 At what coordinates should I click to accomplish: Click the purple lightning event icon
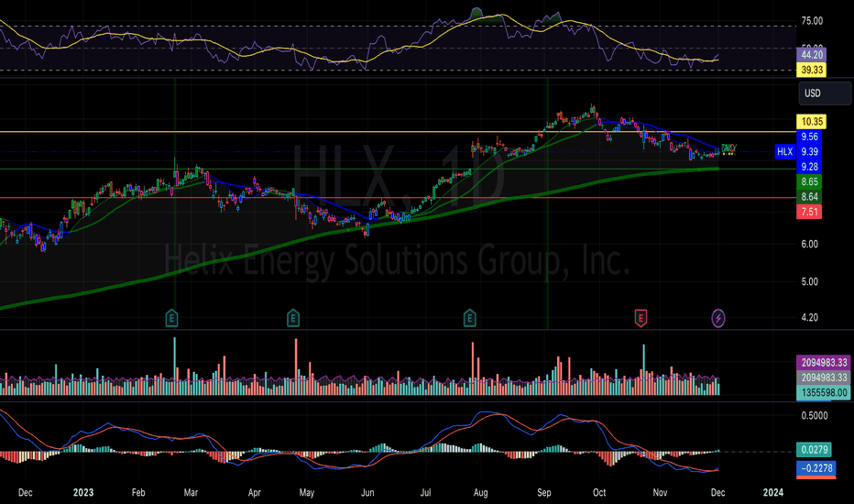tap(718, 318)
